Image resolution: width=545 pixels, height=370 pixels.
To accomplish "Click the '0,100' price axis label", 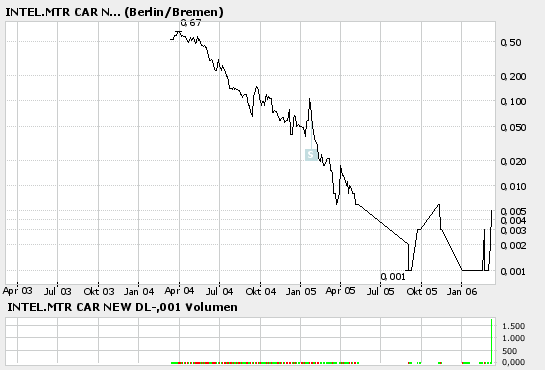I will [513, 102].
